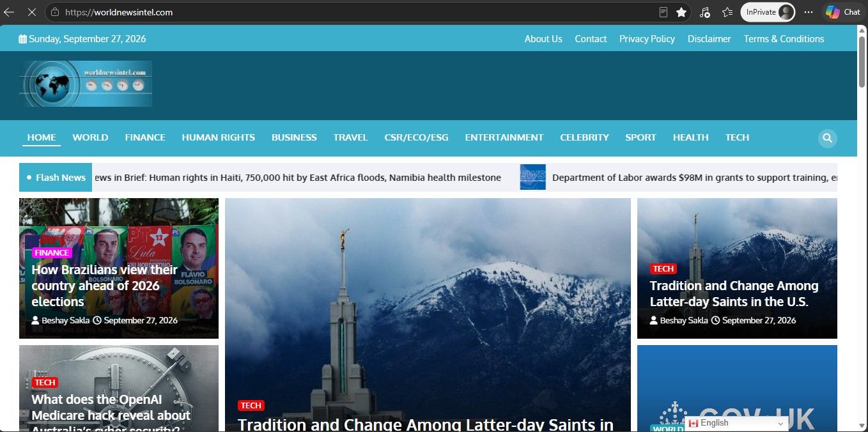Click EWS thumbnail in news ticker

click(x=532, y=177)
